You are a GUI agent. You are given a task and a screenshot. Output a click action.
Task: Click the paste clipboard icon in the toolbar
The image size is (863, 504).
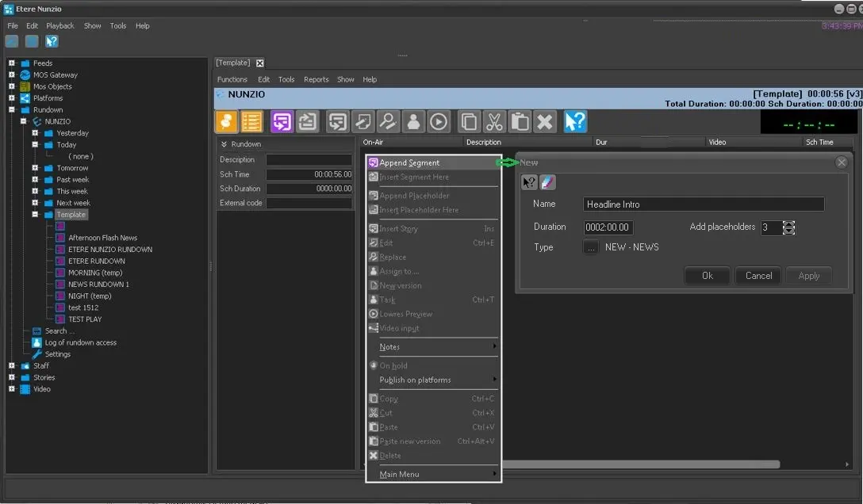519,121
